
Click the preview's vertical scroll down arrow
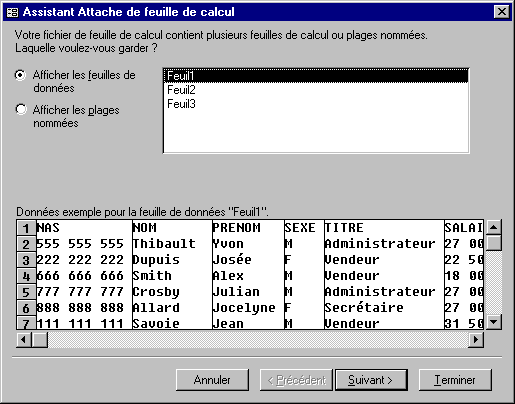494,322
